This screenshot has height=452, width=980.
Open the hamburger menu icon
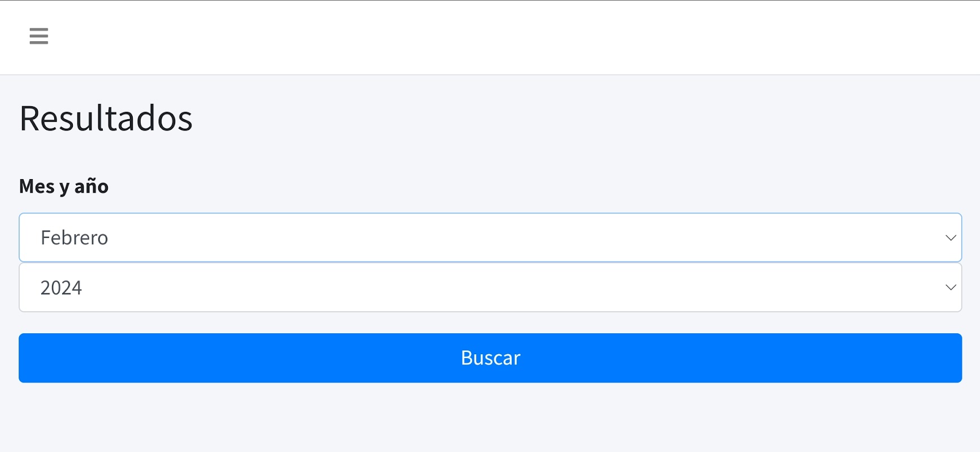tap(38, 36)
